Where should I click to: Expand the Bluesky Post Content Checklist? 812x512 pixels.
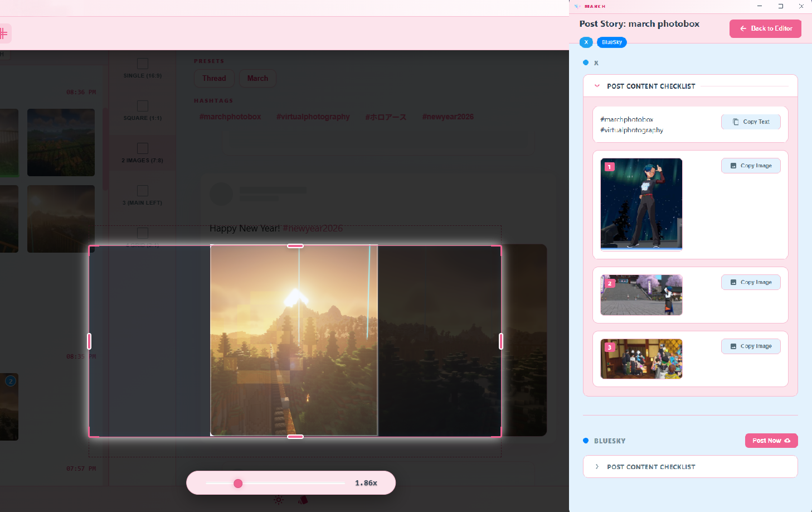point(597,467)
